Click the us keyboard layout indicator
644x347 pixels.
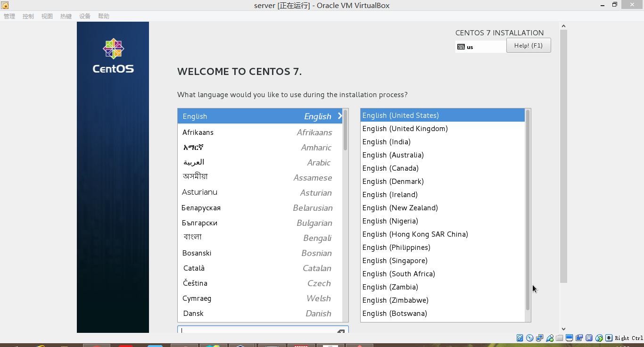(x=481, y=47)
